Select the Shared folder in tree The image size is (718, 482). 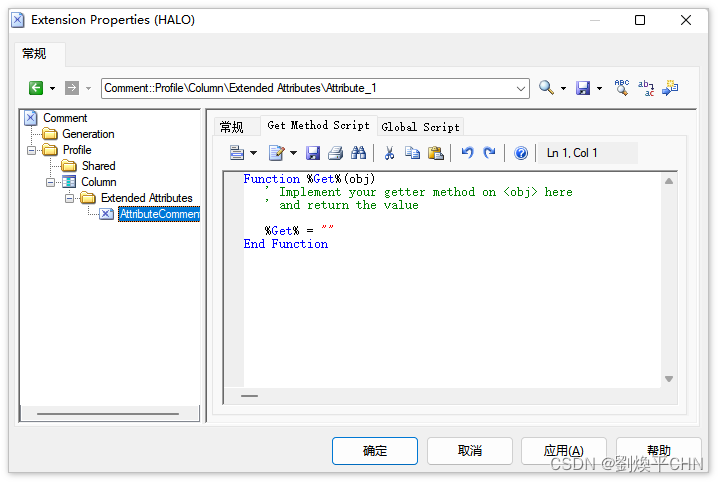coord(98,166)
